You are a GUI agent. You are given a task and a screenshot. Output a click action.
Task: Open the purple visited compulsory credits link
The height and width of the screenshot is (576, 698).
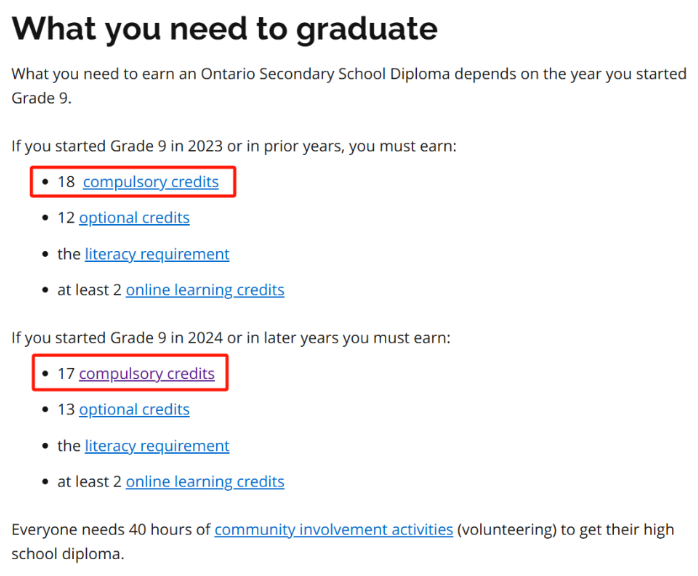[x=147, y=374]
